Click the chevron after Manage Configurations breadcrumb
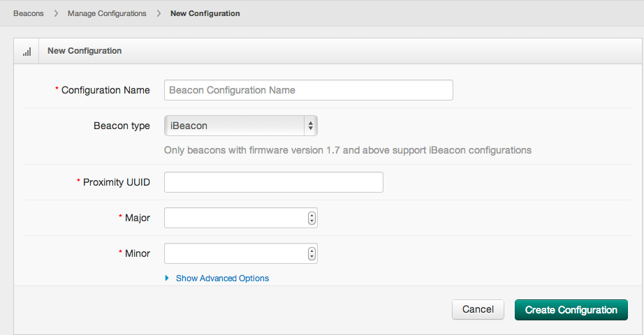644x335 pixels. (x=159, y=13)
